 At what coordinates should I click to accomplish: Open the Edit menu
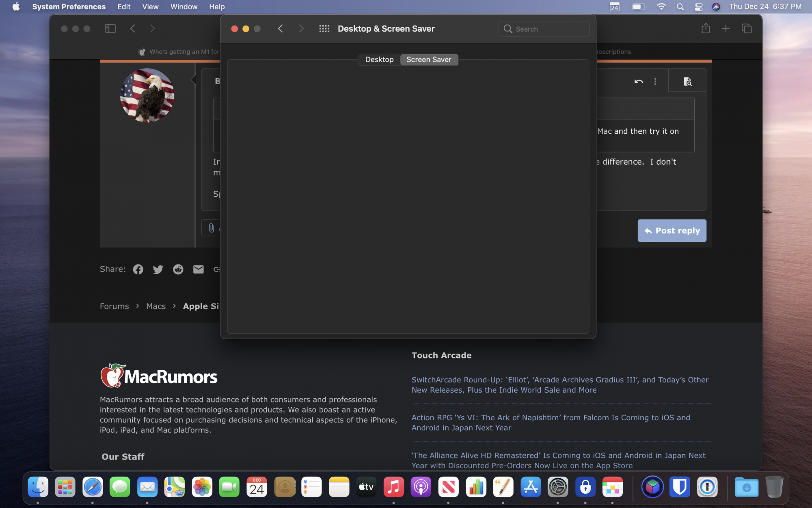tap(124, 7)
